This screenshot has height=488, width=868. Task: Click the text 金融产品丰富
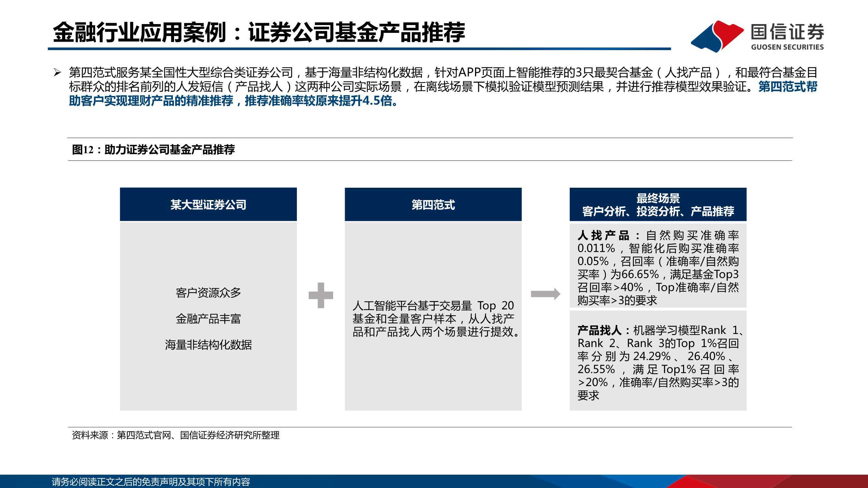click(208, 319)
